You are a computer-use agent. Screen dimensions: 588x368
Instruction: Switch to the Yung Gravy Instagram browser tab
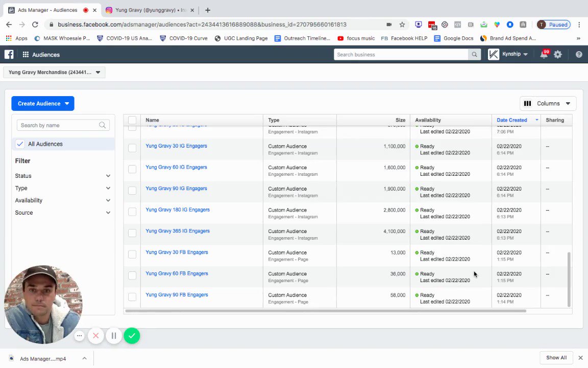click(150, 10)
